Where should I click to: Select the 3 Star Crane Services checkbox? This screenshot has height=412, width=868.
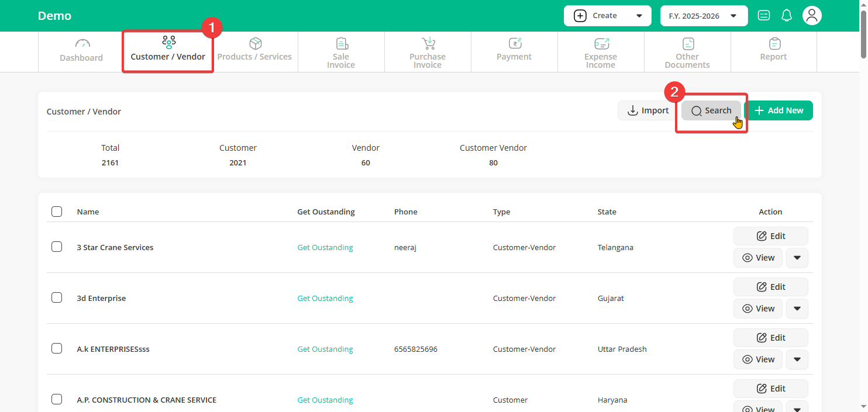pyautogui.click(x=57, y=247)
